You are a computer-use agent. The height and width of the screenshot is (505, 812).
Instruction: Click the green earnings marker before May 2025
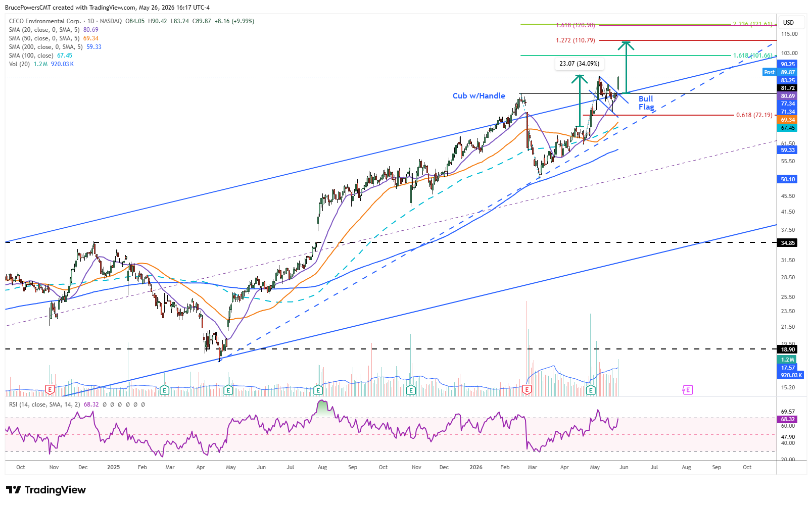228,389
